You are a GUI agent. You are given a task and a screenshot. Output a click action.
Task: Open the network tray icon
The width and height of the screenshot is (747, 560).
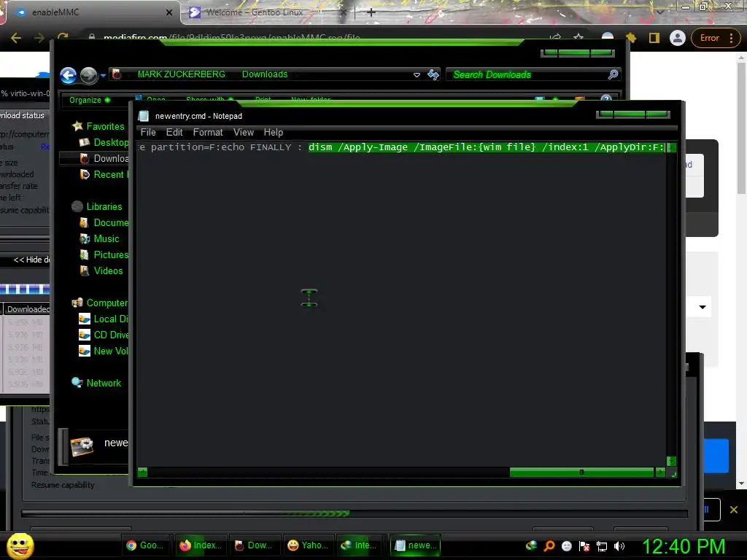tap(602, 546)
